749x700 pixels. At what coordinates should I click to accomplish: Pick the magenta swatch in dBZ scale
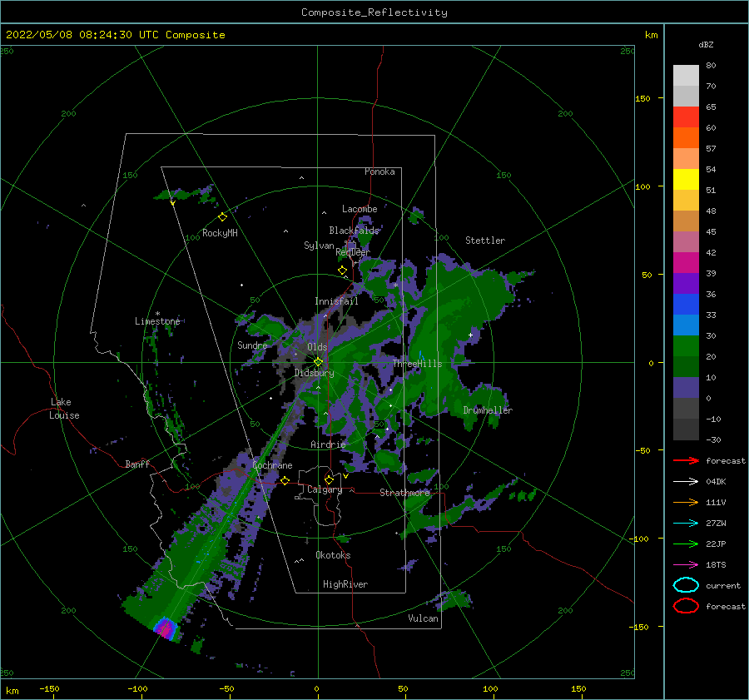point(686,263)
